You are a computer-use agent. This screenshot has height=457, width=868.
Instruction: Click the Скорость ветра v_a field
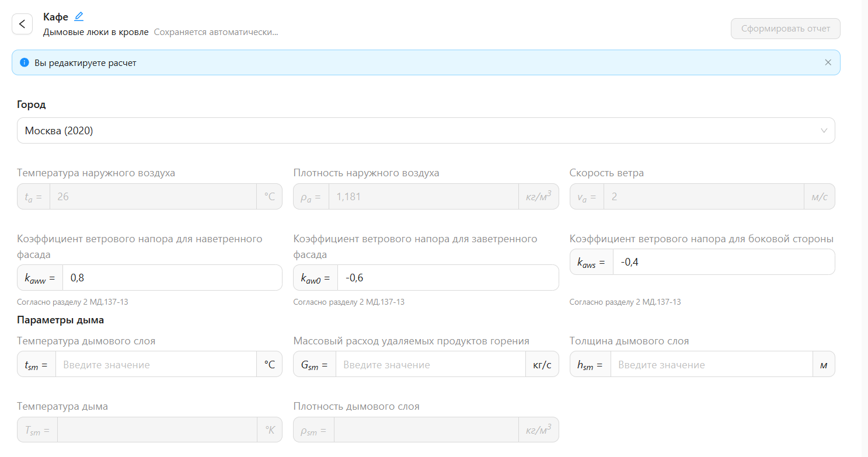click(703, 197)
